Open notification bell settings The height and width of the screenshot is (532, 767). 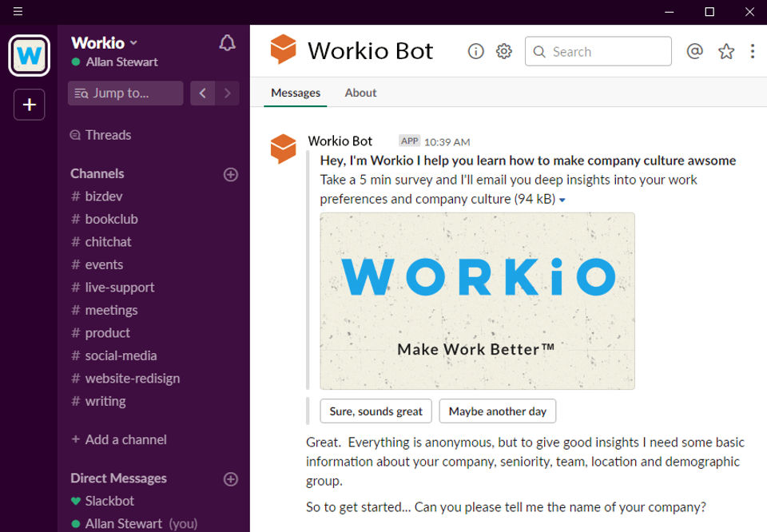point(227,43)
